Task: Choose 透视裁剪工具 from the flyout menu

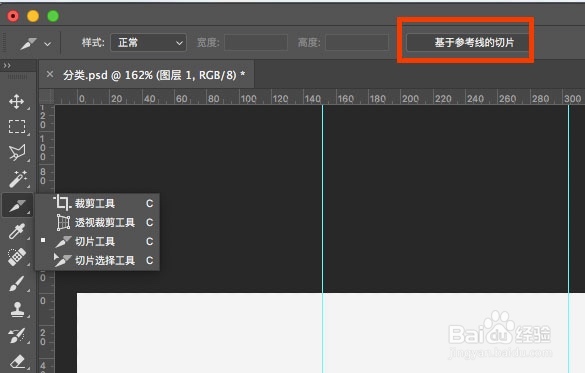Action: tap(97, 222)
